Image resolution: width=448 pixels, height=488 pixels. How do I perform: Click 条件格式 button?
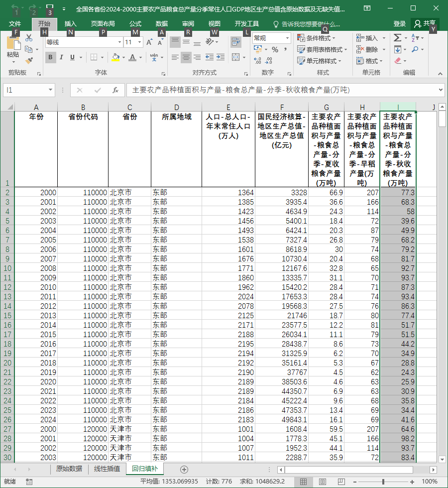click(x=317, y=38)
